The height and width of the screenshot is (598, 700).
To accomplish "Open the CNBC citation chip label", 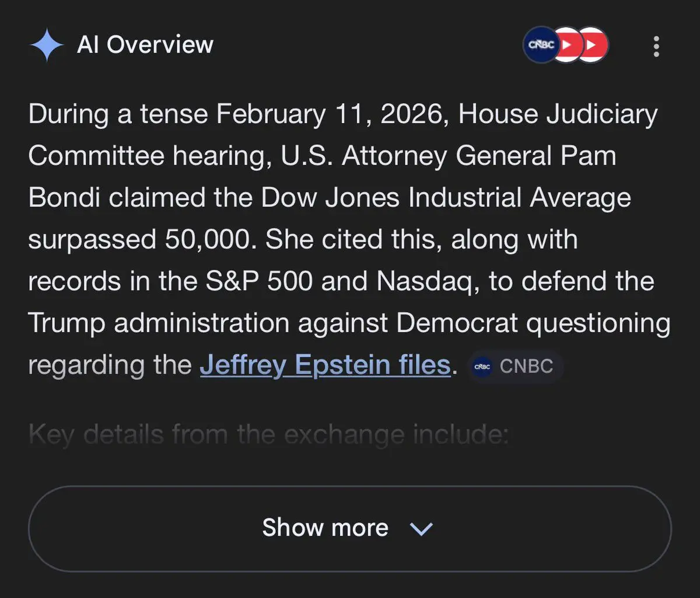I will (526, 366).
